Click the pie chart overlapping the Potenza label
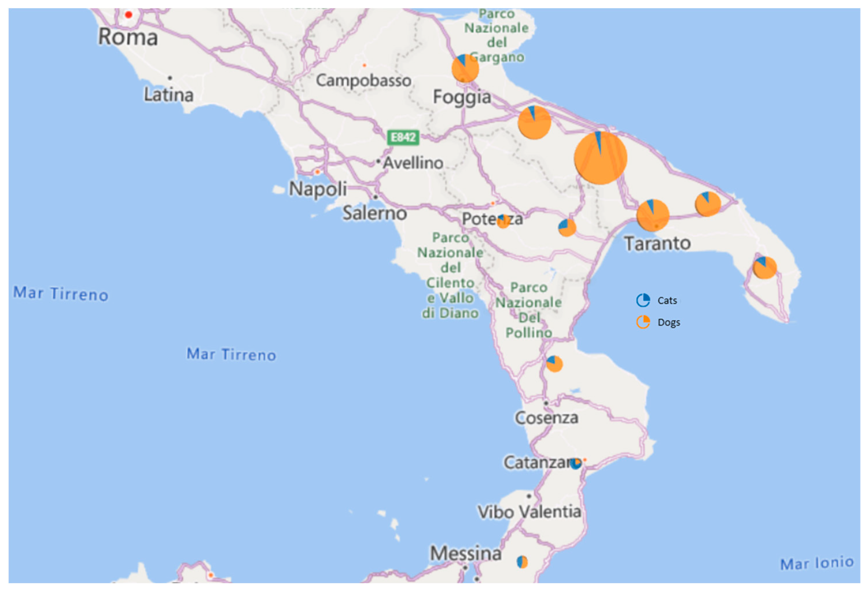Image resolution: width=868 pixels, height=590 pixels. pos(503,222)
